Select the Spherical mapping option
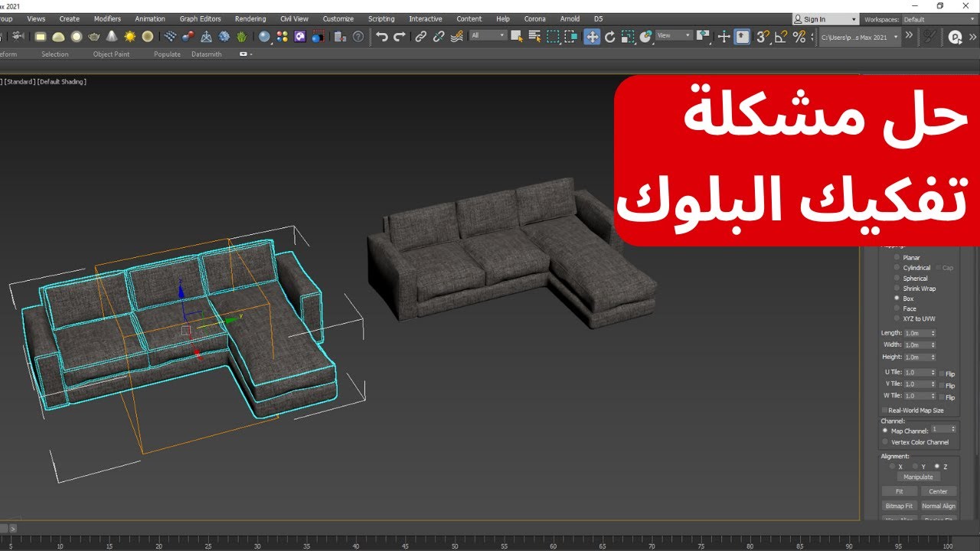 pyautogui.click(x=897, y=279)
